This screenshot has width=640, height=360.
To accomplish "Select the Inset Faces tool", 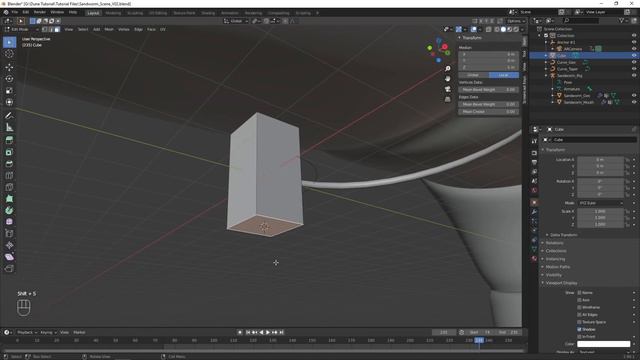I will coord(9,152).
